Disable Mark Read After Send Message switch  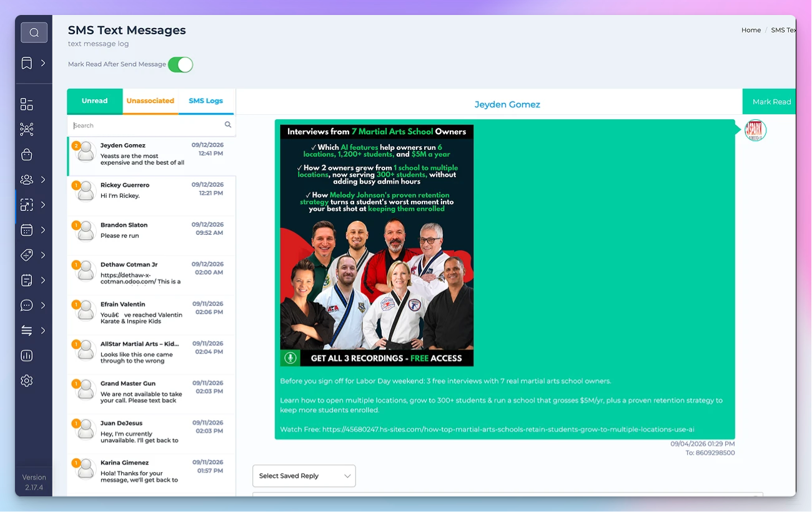tap(181, 64)
